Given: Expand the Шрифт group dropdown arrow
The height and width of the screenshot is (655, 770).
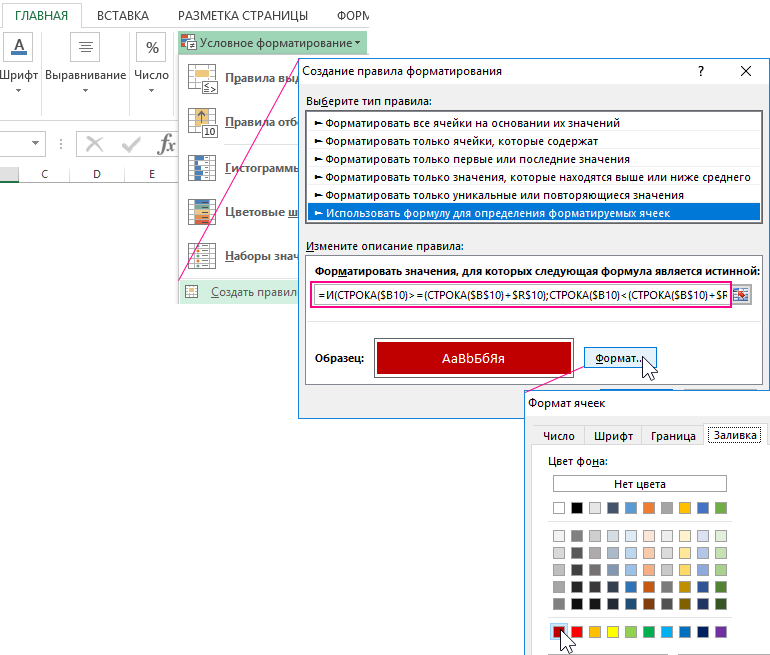Looking at the screenshot, I should coord(20,91).
